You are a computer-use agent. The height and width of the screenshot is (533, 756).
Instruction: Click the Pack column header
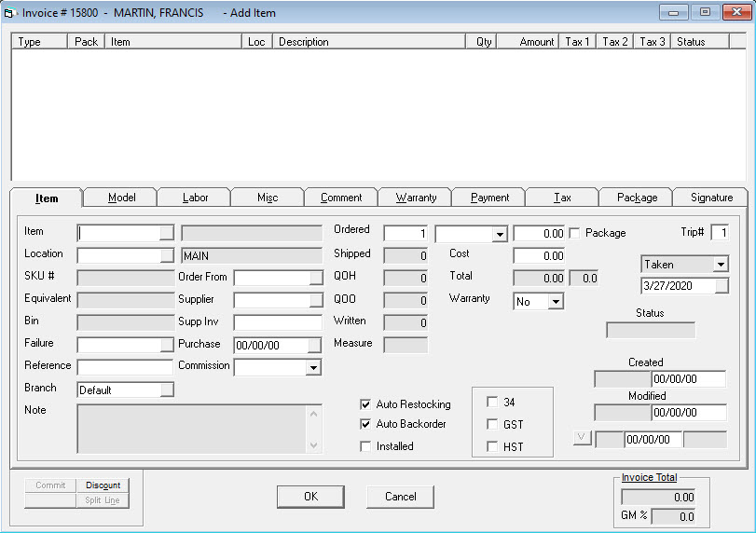click(86, 42)
